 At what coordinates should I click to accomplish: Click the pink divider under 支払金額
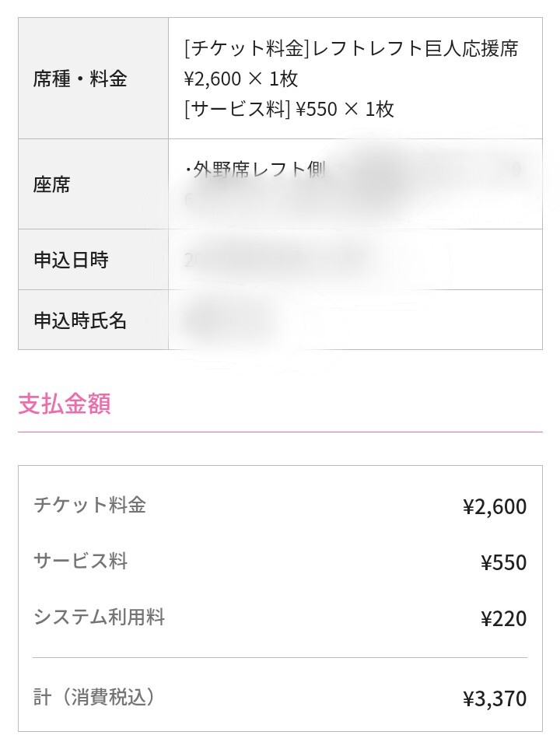click(x=280, y=432)
